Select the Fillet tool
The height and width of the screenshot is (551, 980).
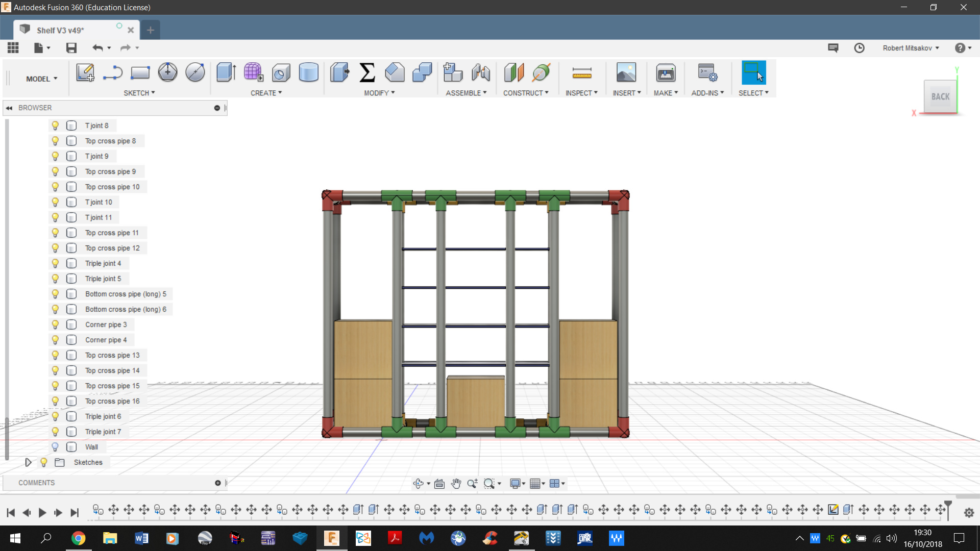click(395, 72)
